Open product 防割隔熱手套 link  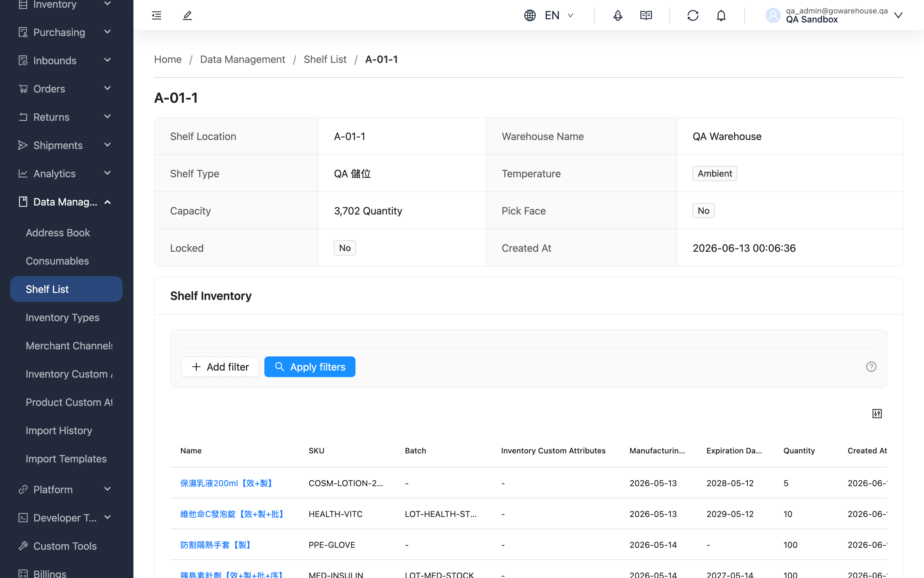216,545
